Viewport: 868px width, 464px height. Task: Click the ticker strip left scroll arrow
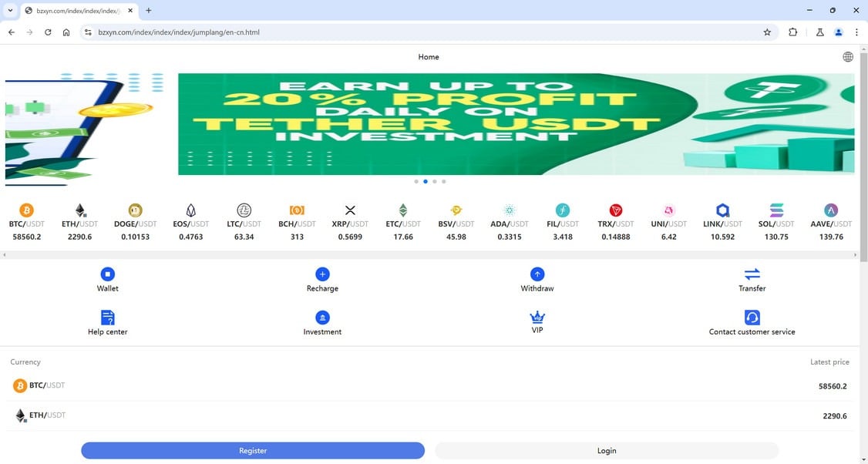[x=5, y=255]
